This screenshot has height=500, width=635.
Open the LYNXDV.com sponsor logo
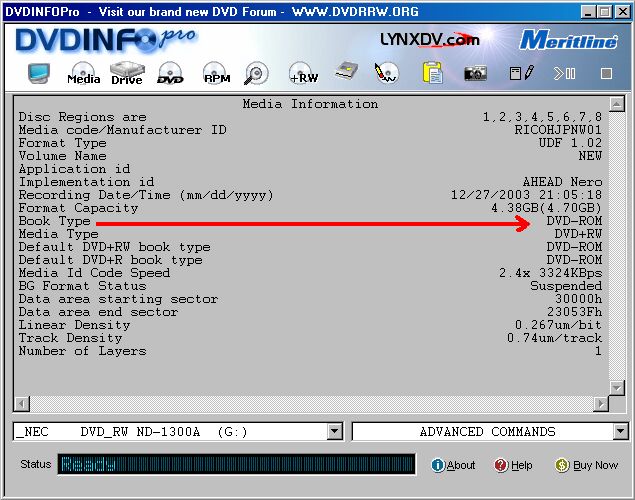(x=430, y=40)
